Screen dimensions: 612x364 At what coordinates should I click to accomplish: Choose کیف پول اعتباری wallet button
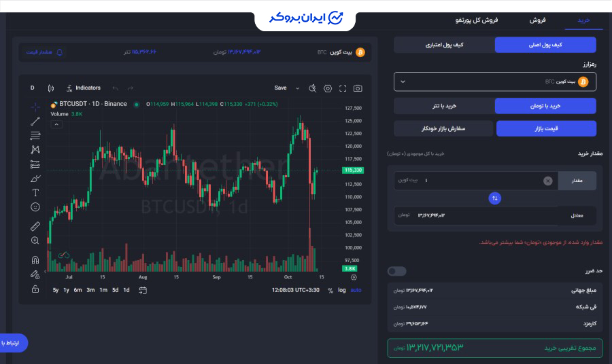443,45
